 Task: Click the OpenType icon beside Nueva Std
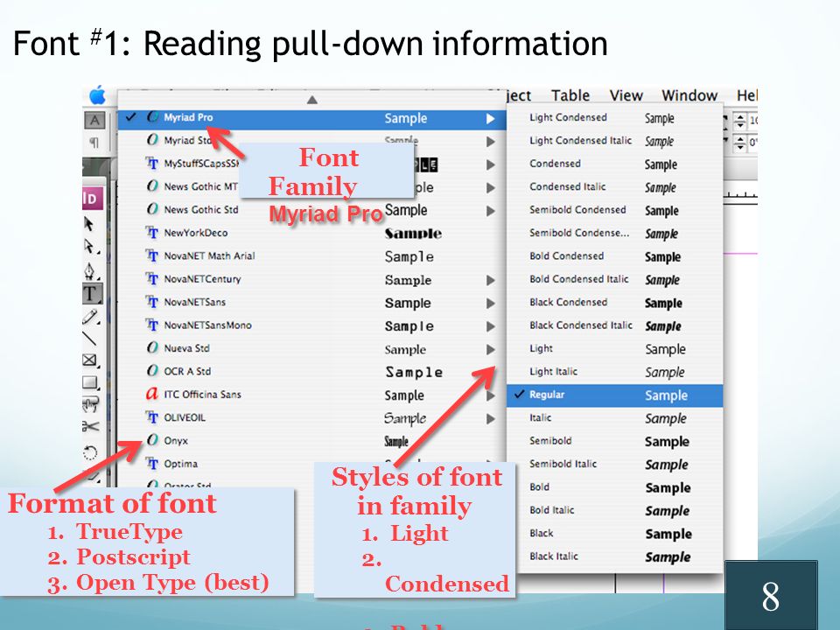[152, 347]
